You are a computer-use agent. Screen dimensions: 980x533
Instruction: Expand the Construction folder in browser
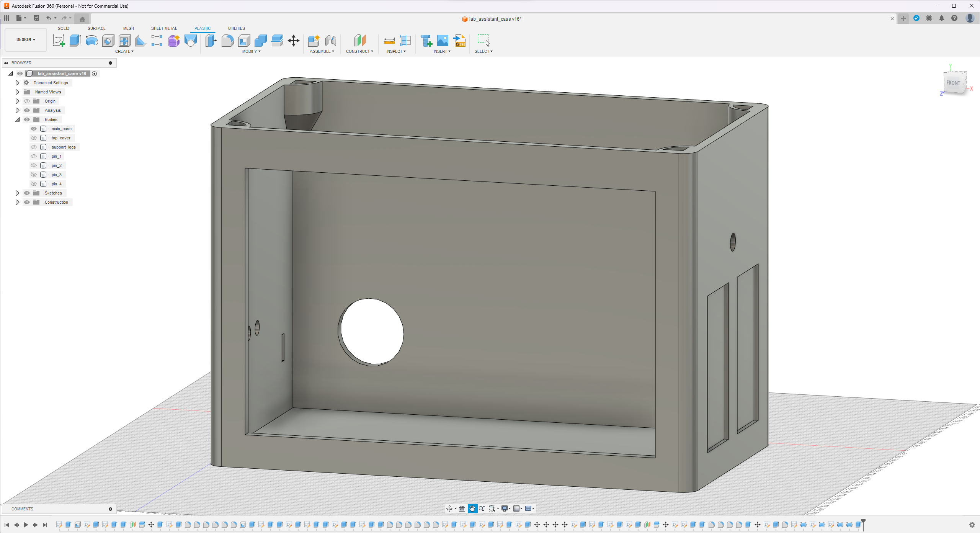point(16,202)
